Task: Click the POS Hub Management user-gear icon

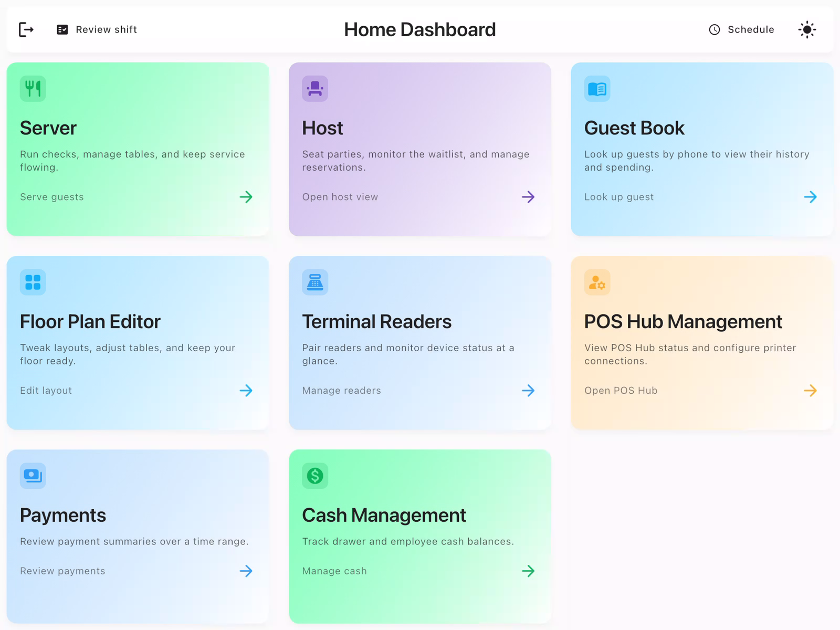Action: tap(596, 282)
